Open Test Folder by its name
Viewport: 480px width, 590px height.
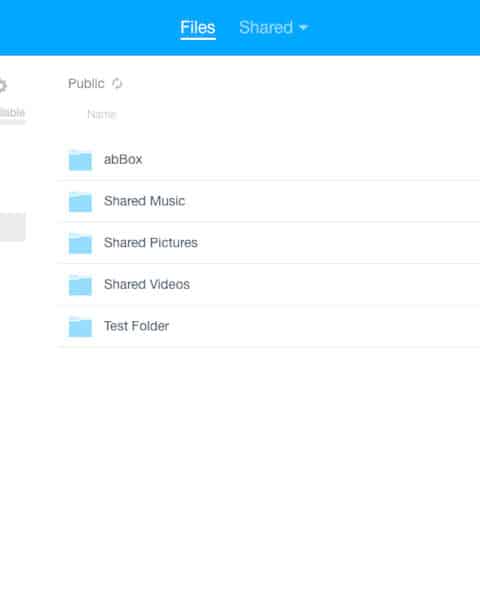click(137, 326)
